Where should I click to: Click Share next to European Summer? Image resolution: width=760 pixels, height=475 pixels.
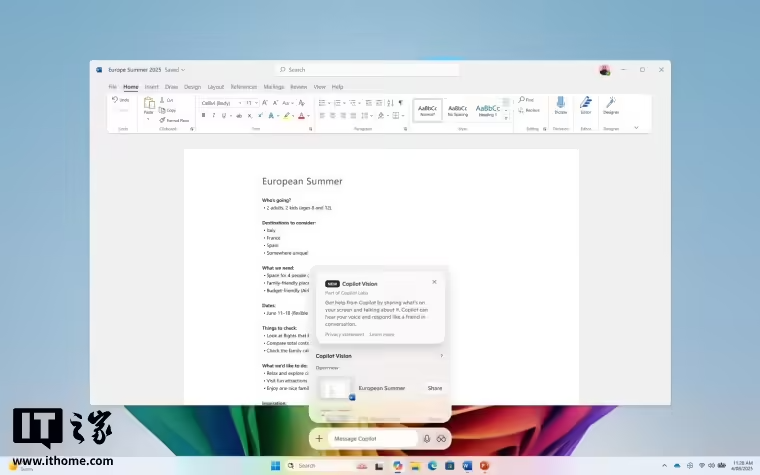(x=435, y=388)
